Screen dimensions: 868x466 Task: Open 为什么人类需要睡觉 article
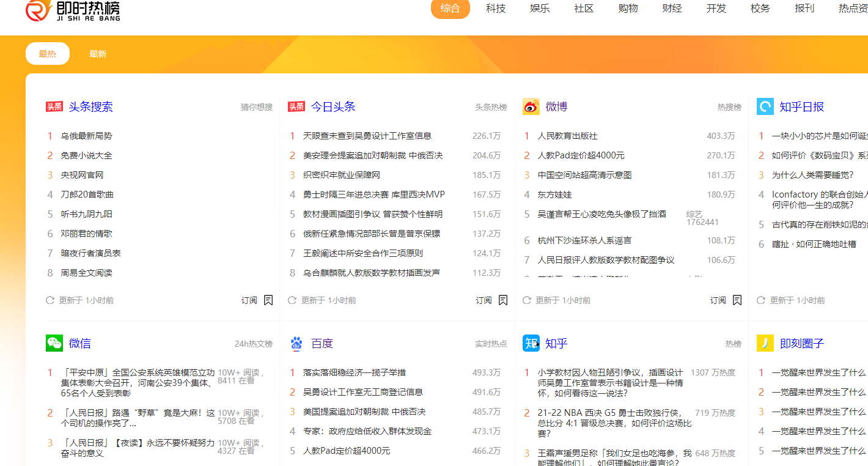(813, 175)
